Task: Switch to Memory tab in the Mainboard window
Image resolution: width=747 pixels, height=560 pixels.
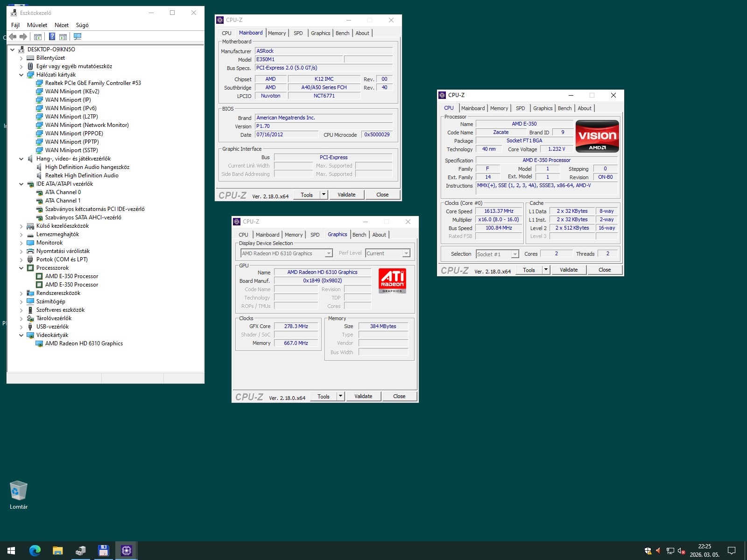Action: tap(277, 33)
